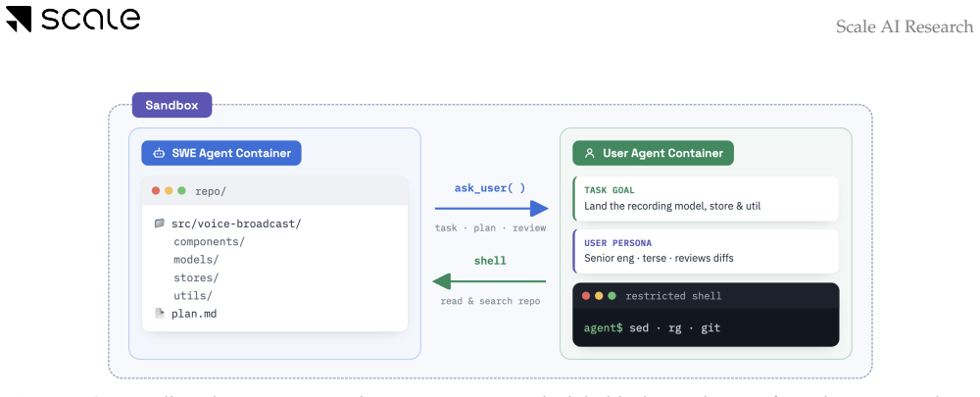Click the TASK GOAL card

[706, 198]
